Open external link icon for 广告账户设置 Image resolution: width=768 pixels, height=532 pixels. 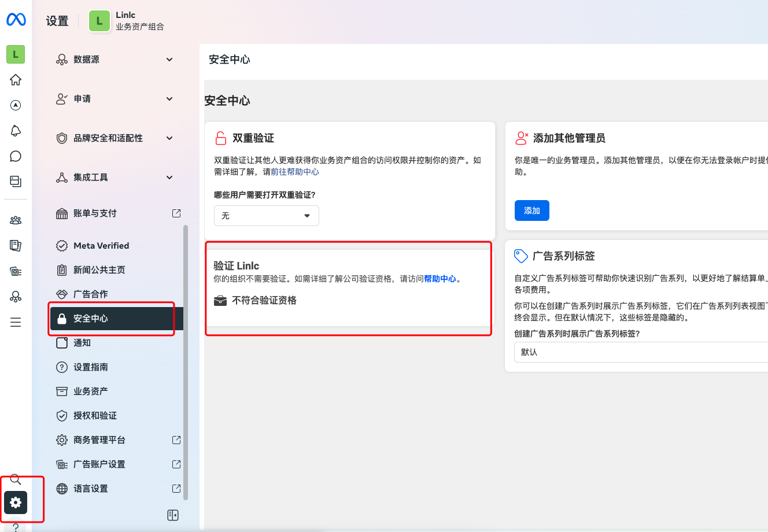[x=176, y=464]
